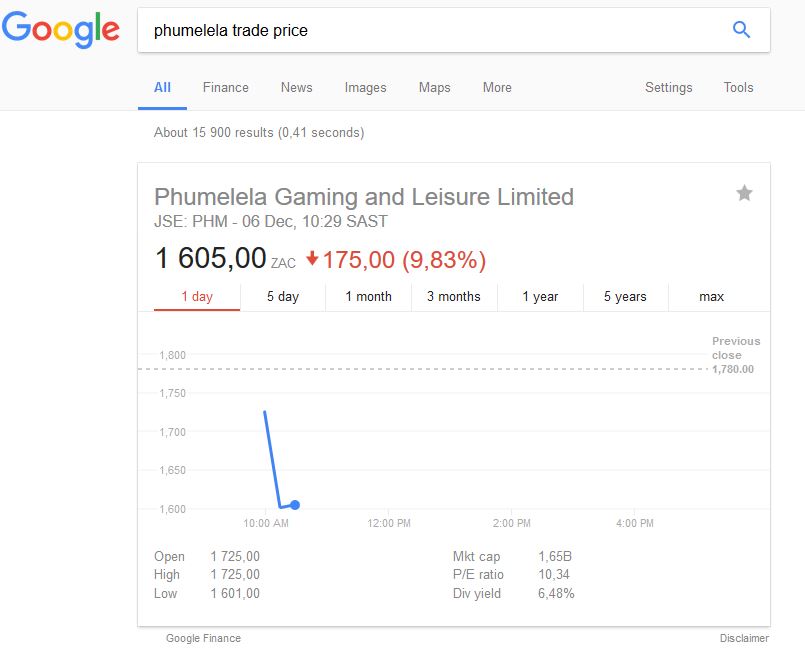The image size is (805, 670).
Task: Show the 1 year chart range
Action: coord(540,297)
